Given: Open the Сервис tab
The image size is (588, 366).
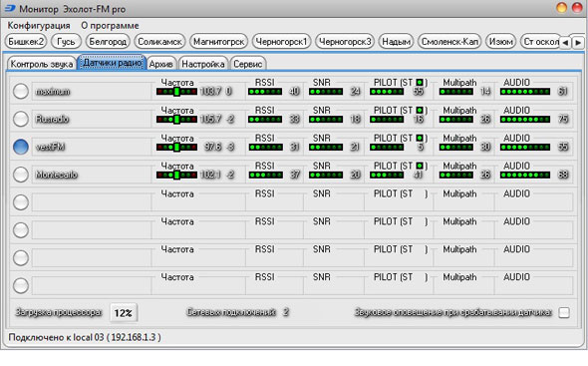Looking at the screenshot, I should tap(248, 64).
